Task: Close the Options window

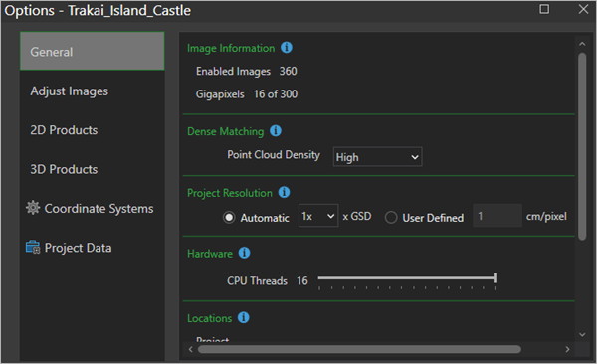Action: tap(583, 9)
